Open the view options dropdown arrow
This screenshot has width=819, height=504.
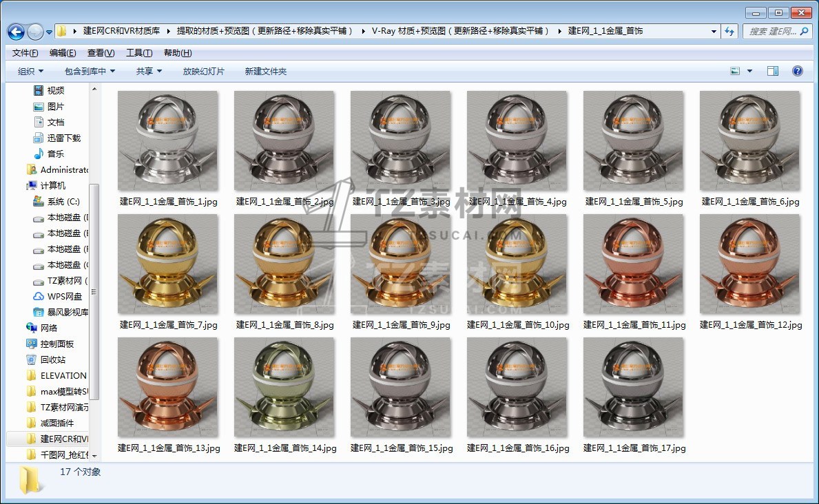[749, 71]
